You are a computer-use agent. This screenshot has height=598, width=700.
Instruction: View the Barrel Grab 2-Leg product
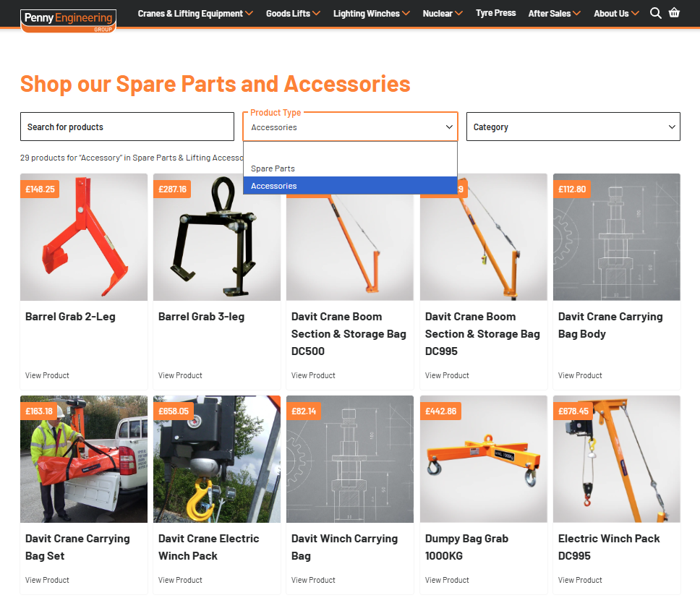click(47, 375)
